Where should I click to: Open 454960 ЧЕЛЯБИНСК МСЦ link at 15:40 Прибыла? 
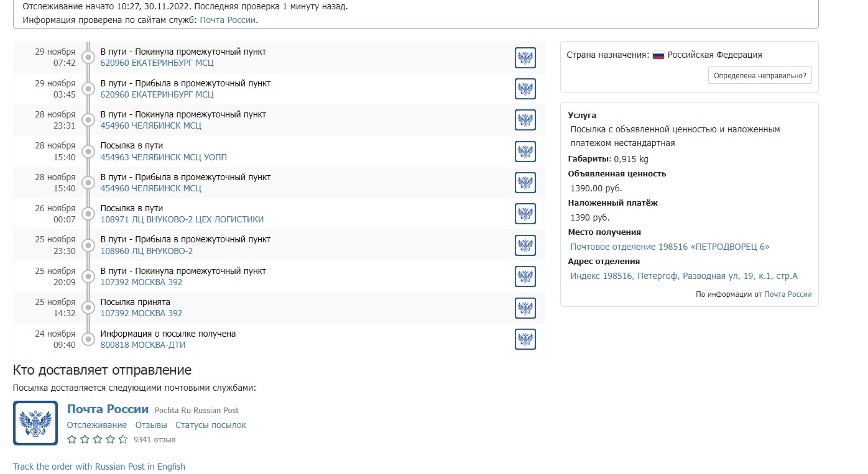tap(151, 188)
